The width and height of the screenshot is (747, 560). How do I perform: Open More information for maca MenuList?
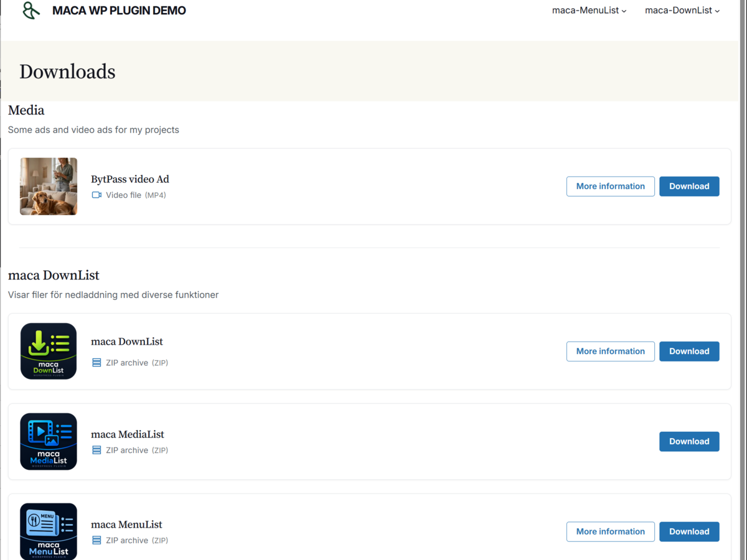pyautogui.click(x=610, y=531)
